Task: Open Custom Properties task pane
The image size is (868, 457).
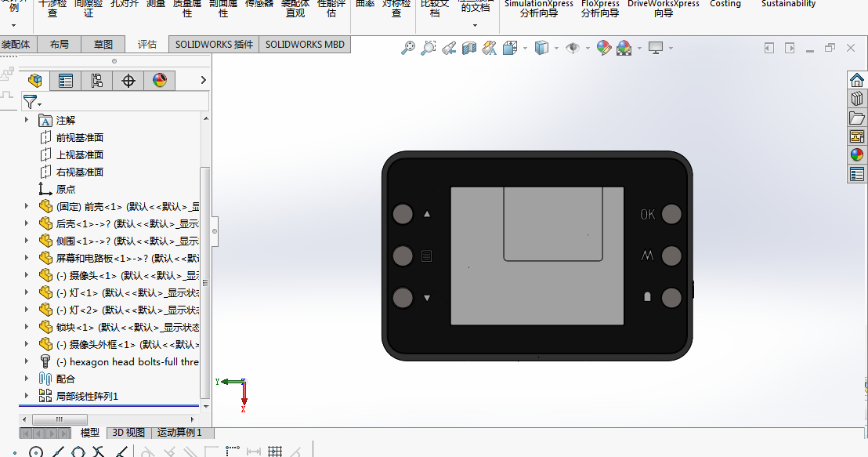Action: point(857,175)
